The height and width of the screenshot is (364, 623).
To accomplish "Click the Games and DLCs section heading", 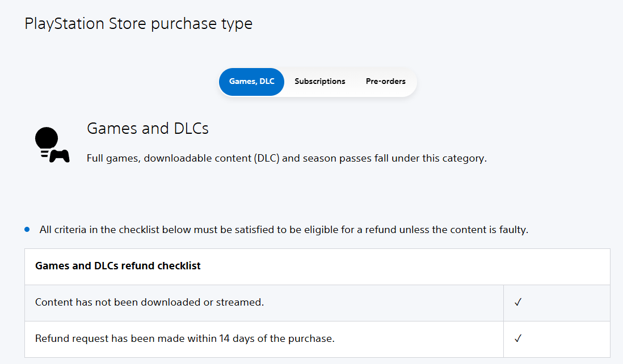I will 148,129.
